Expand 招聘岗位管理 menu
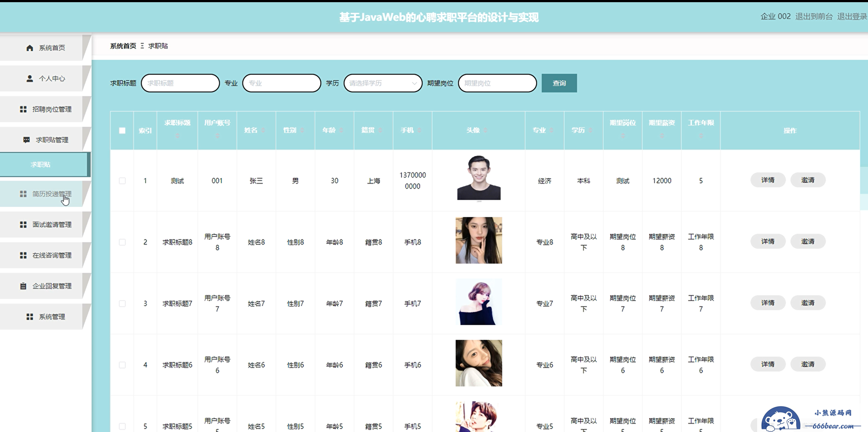Screen dimensions: 868x432 pyautogui.click(x=46, y=109)
